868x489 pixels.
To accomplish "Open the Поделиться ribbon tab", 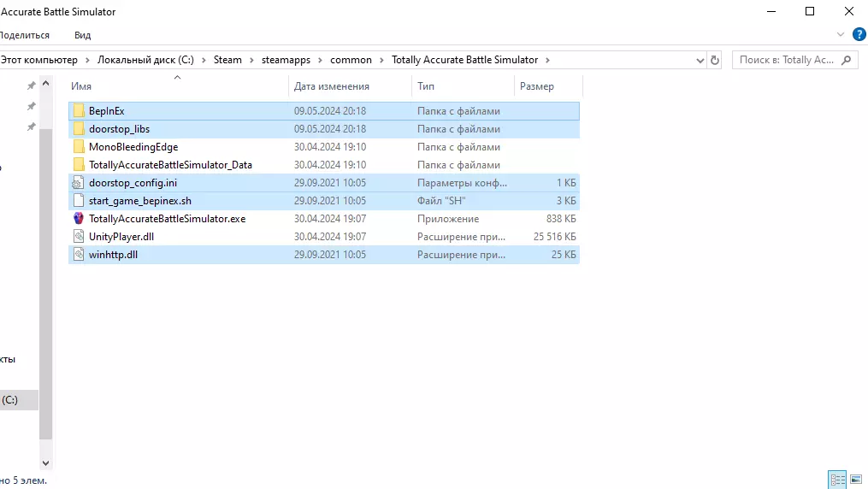I will 24,35.
